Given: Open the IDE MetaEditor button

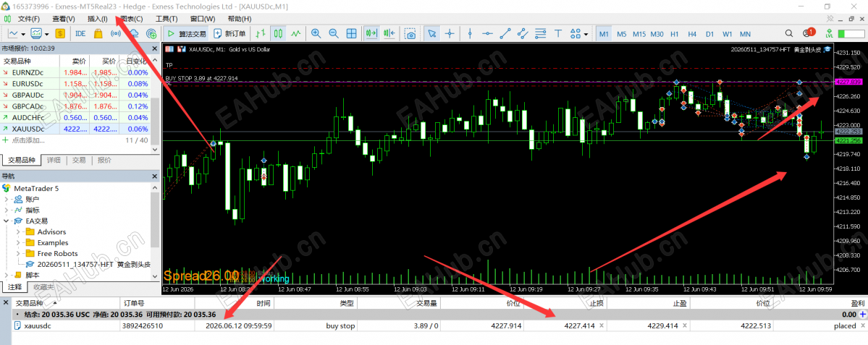Looking at the screenshot, I should (80, 33).
